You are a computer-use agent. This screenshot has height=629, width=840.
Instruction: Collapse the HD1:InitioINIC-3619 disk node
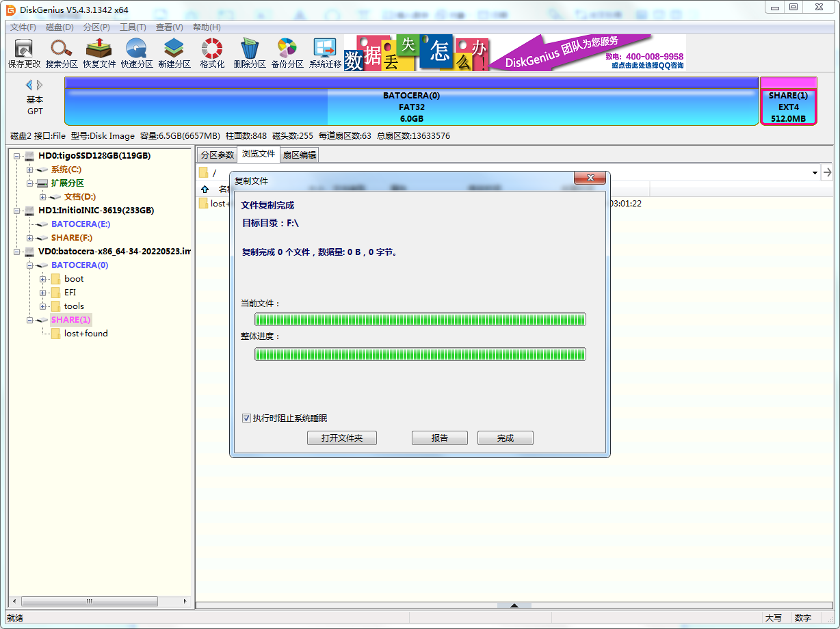[16, 211]
